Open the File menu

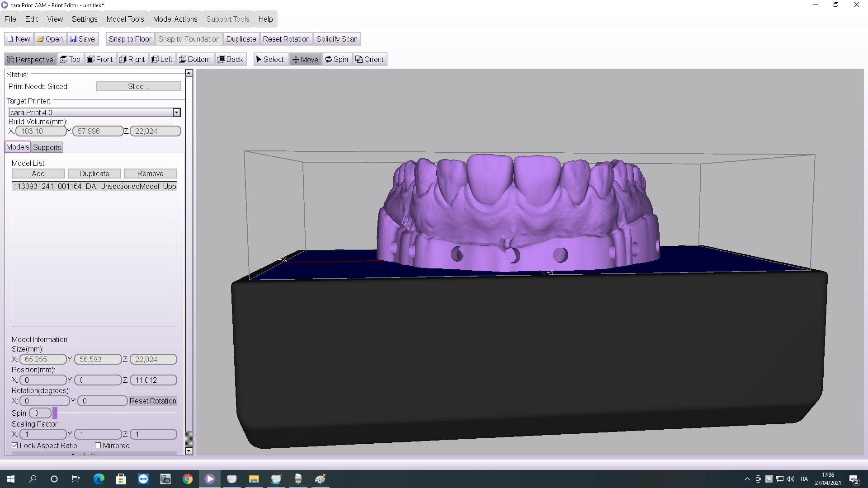point(10,19)
